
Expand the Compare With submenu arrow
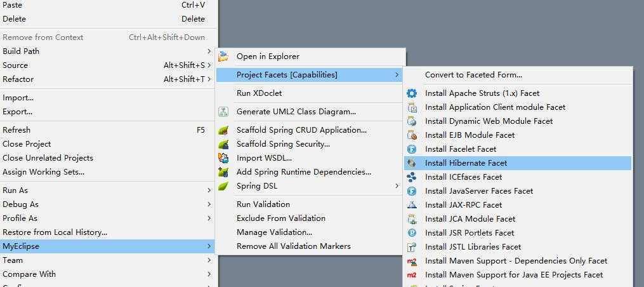pos(209,274)
